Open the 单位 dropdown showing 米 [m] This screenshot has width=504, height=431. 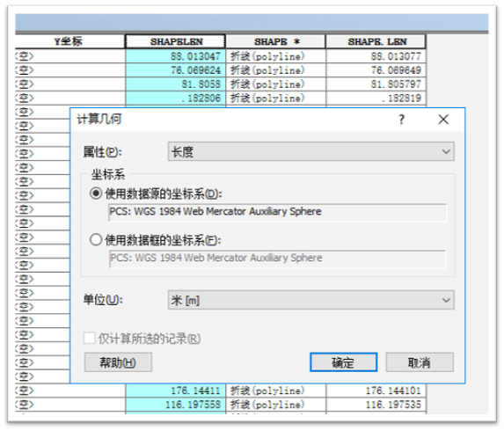coord(310,300)
